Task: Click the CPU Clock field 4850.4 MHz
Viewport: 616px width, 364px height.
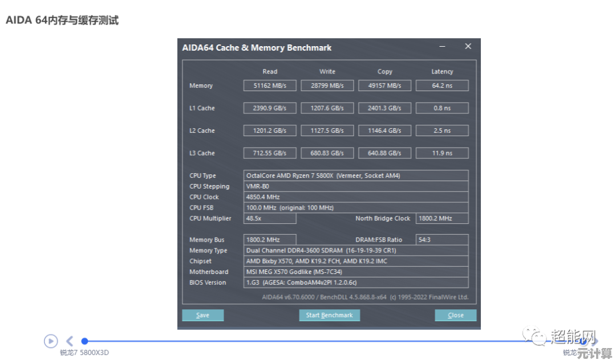Action: (x=356, y=197)
